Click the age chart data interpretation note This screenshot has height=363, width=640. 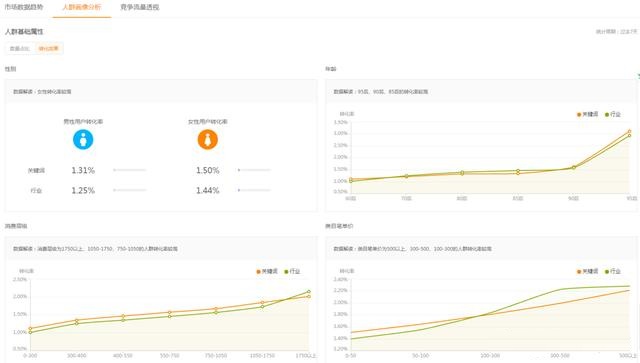(380, 91)
